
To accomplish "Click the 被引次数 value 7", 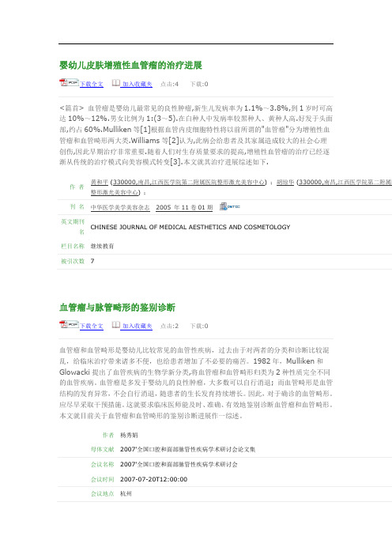I will pos(92,261).
